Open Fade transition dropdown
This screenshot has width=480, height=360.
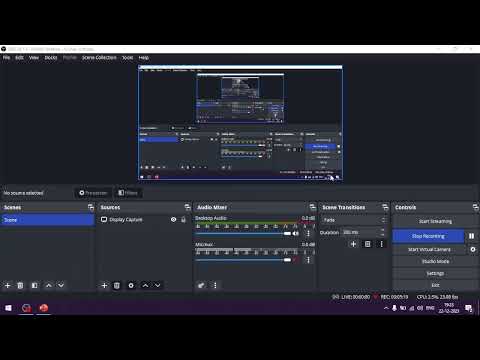point(354,220)
